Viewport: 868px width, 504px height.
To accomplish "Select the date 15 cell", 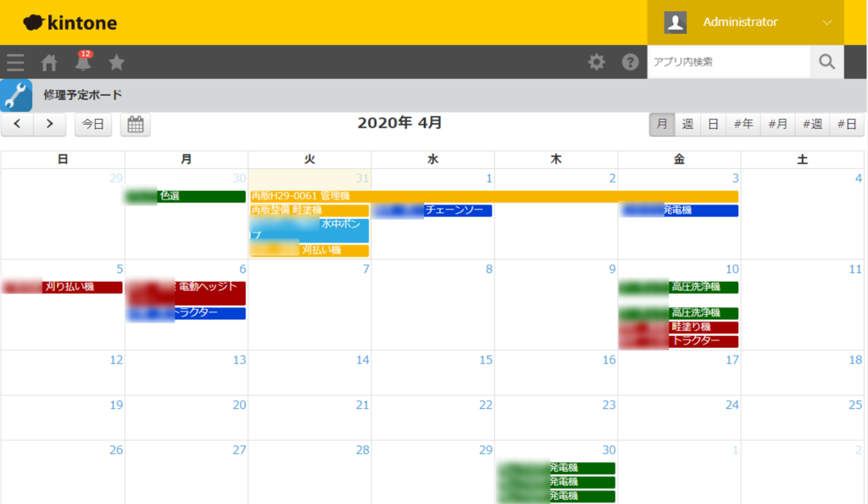I will pyautogui.click(x=432, y=372).
